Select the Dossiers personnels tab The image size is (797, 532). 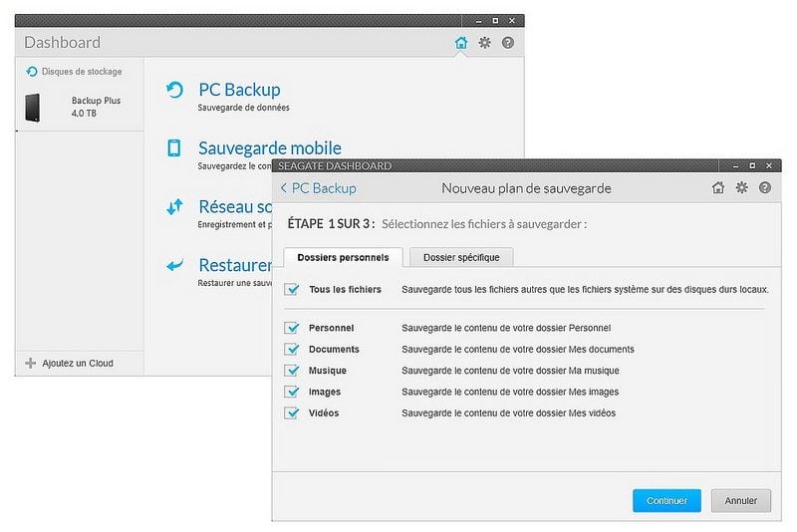click(x=343, y=258)
